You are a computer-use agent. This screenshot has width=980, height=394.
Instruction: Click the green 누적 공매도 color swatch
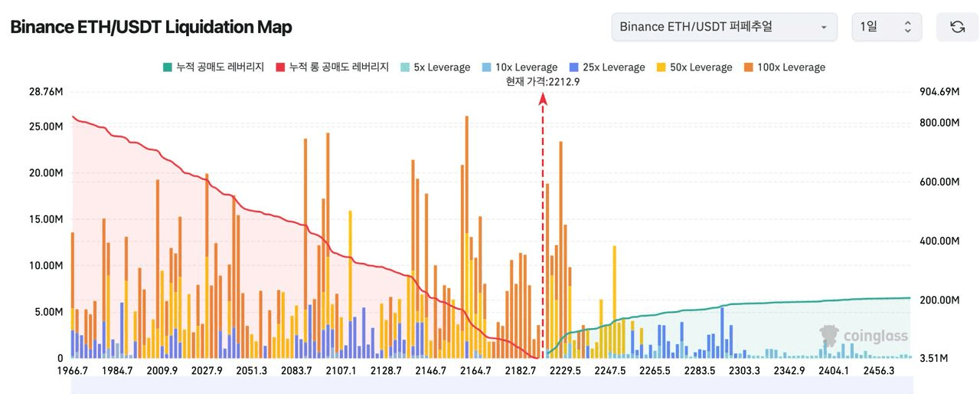pos(167,67)
